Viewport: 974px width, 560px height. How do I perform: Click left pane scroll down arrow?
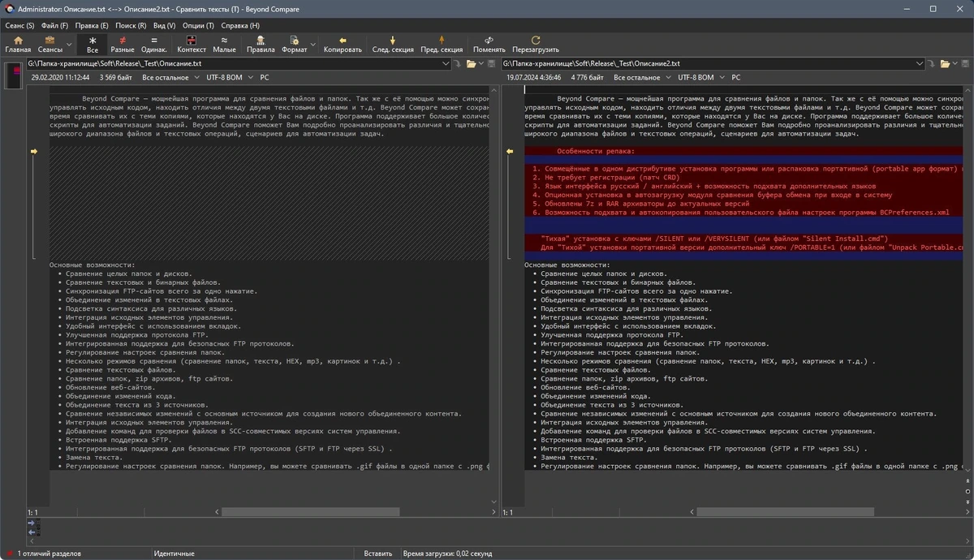tap(493, 502)
